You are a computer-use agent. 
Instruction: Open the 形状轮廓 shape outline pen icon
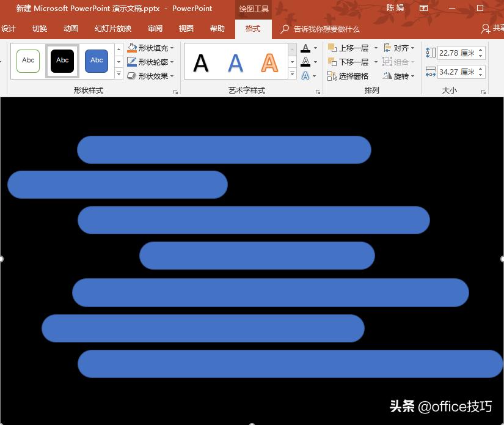pos(132,62)
